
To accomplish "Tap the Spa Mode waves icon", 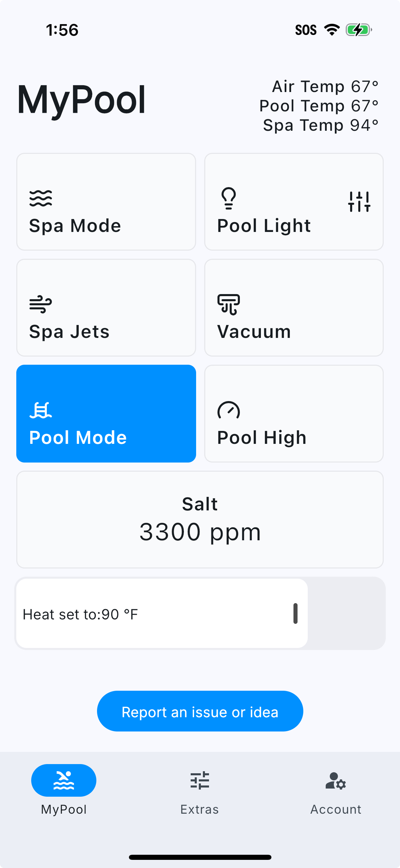I will 41,198.
